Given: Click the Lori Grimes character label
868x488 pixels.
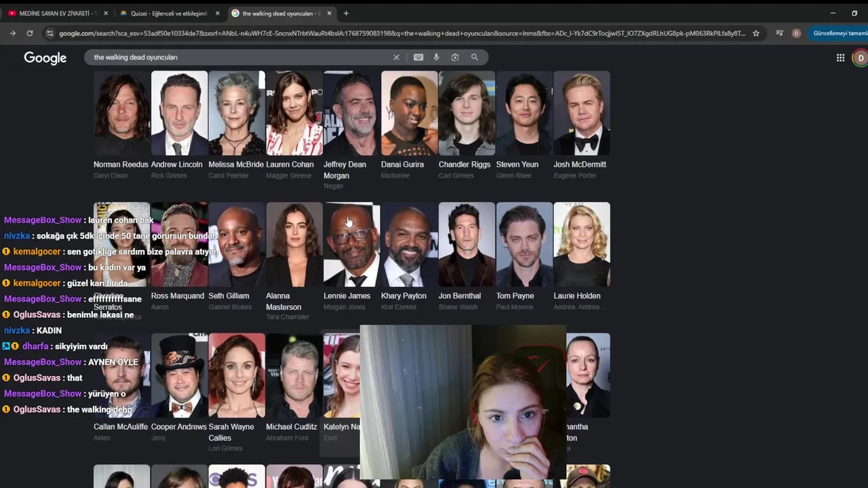Looking at the screenshot, I should click(225, 449).
